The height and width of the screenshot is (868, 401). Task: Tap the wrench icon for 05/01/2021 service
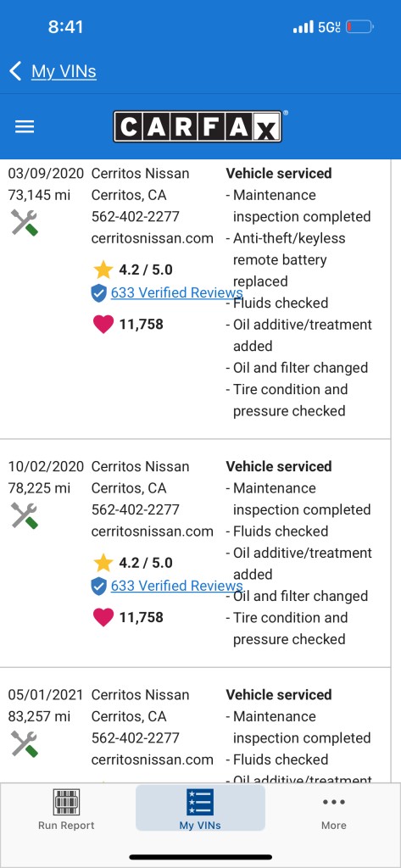[x=25, y=743]
